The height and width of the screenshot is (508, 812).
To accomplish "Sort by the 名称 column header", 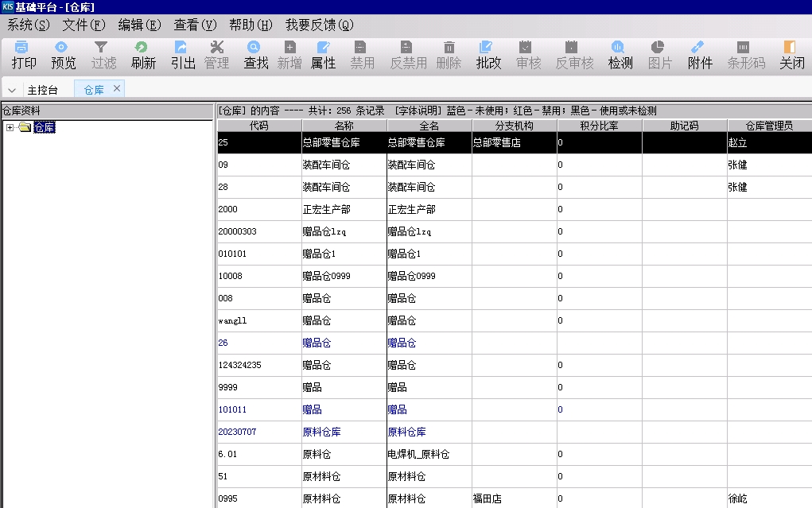I will [344, 126].
